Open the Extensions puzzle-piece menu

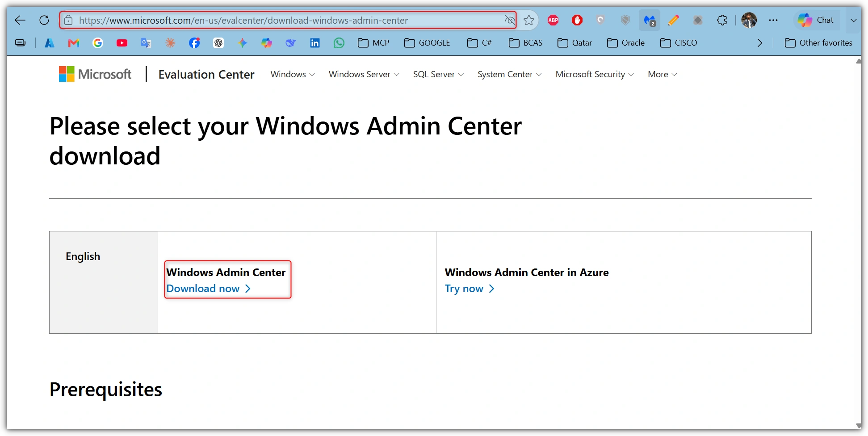point(722,20)
